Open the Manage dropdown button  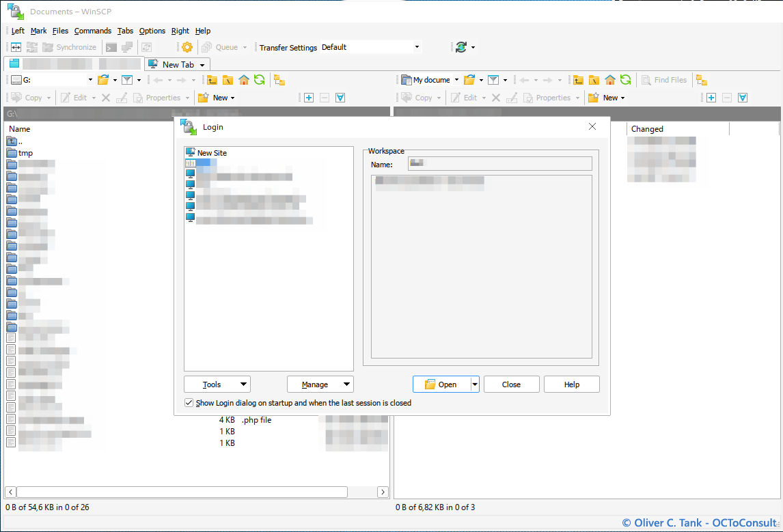[x=320, y=384]
